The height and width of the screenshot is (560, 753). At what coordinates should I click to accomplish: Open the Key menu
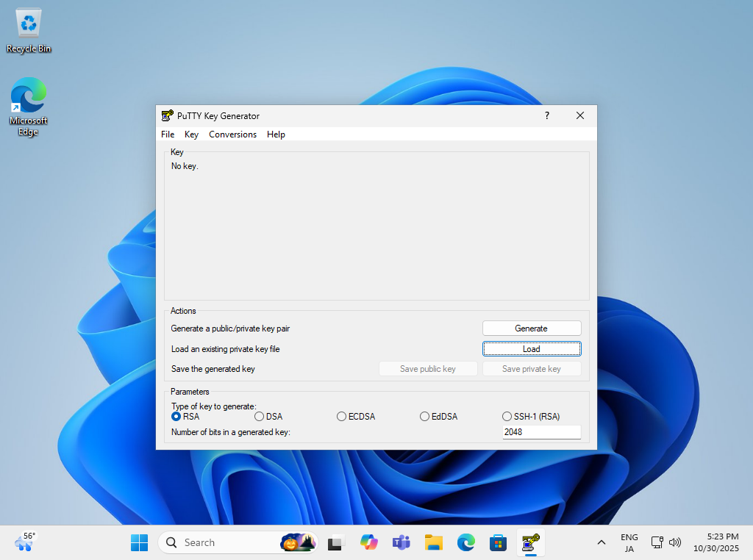coord(191,134)
